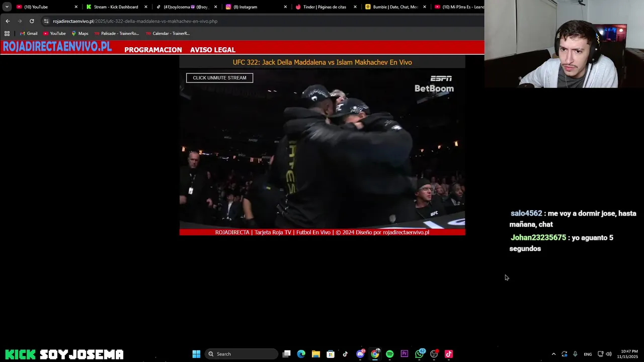Click the Johan23235675 chat message
Screen dimensions: 644x362
561,243
